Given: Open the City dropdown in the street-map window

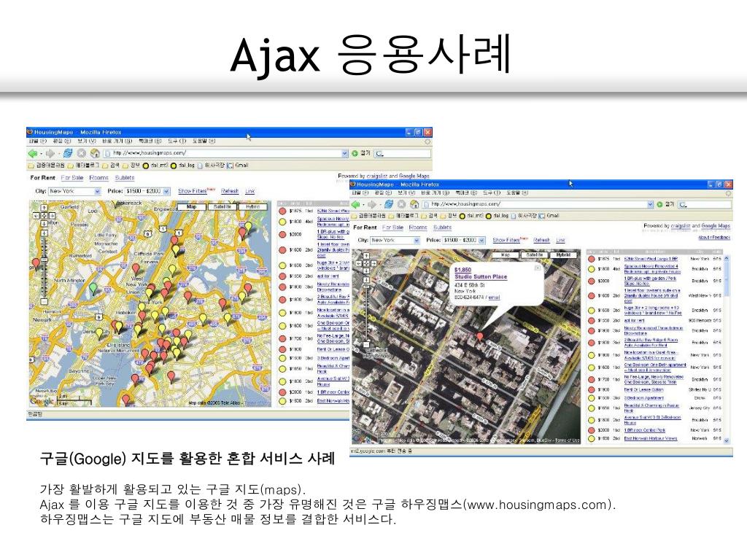Looking at the screenshot, I should click(x=75, y=192).
